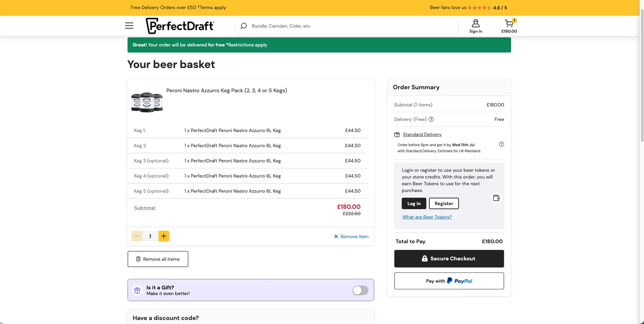
Task: Open What are Beer Tokens link
Action: pyautogui.click(x=427, y=217)
